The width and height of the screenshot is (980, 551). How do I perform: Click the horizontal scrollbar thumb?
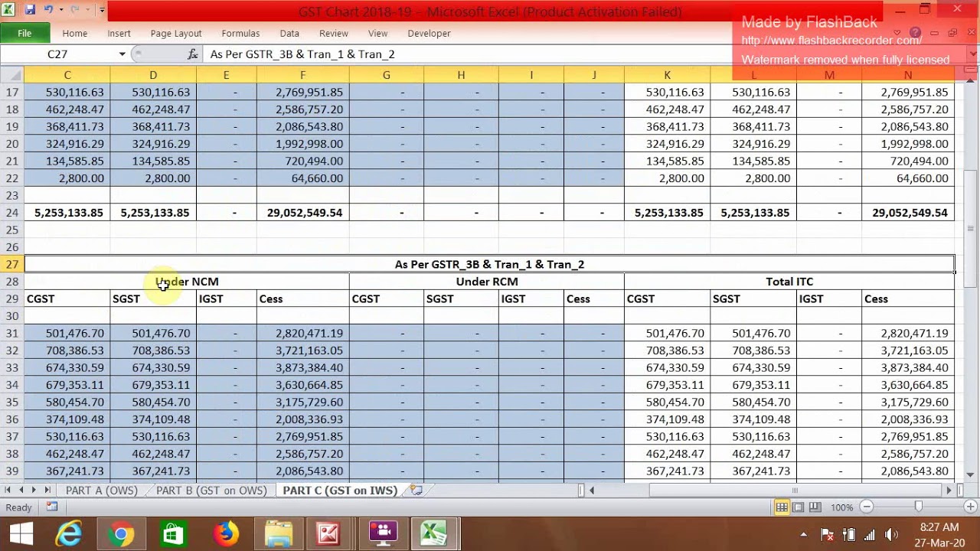coord(794,490)
